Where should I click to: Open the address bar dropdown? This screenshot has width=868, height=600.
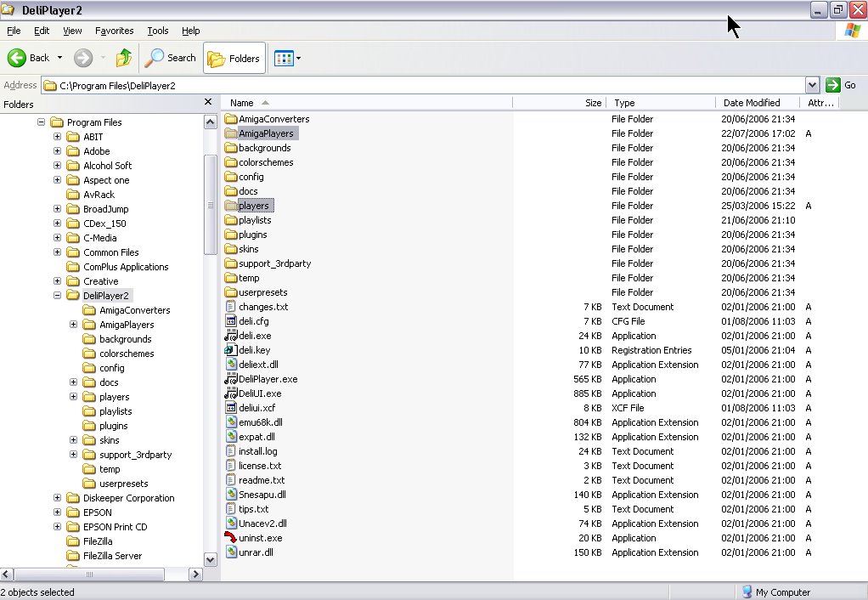tap(812, 85)
